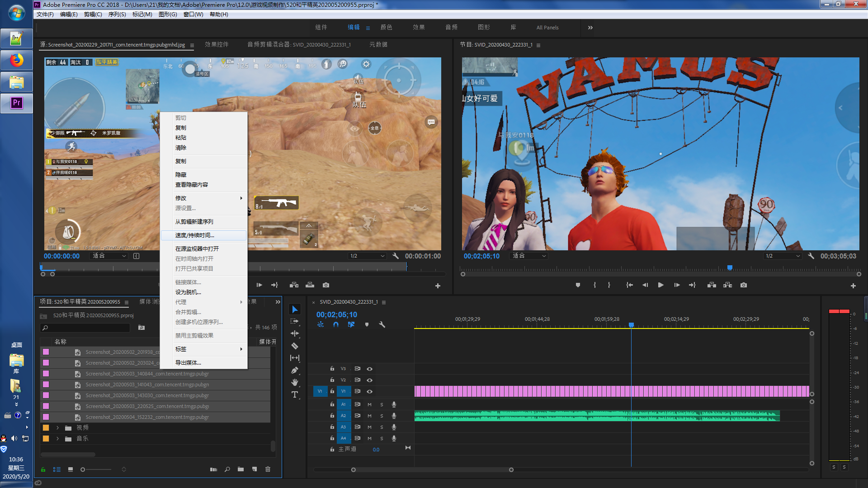Toggle Snap magnet in timeline
The width and height of the screenshot is (868, 488).
(x=336, y=324)
